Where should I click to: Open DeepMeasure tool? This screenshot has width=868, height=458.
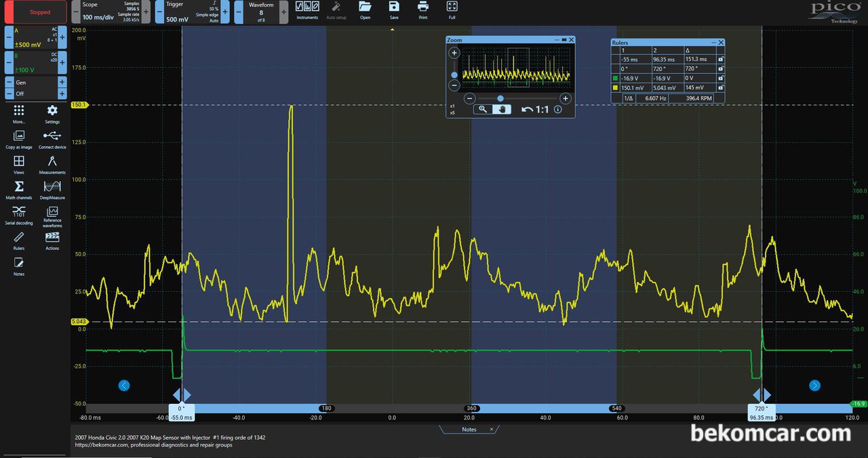click(52, 190)
